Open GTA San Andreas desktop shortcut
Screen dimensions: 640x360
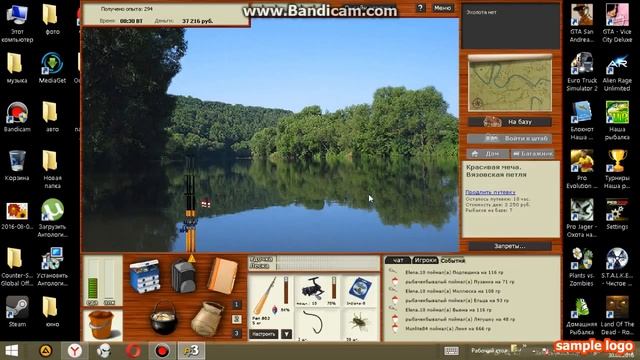coord(582,23)
